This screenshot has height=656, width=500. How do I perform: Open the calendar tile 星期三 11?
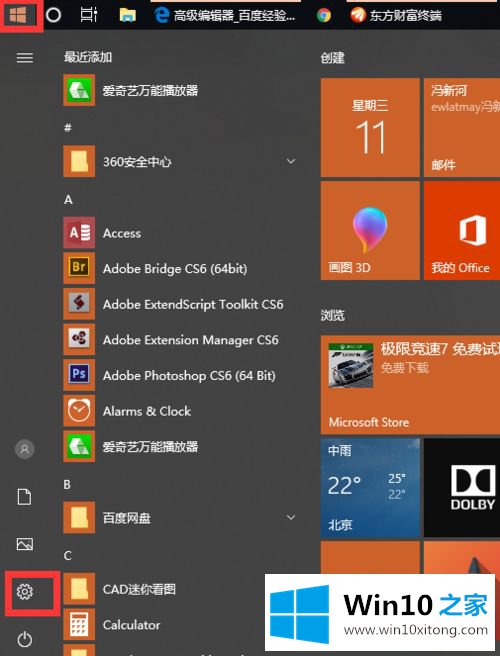[370, 127]
